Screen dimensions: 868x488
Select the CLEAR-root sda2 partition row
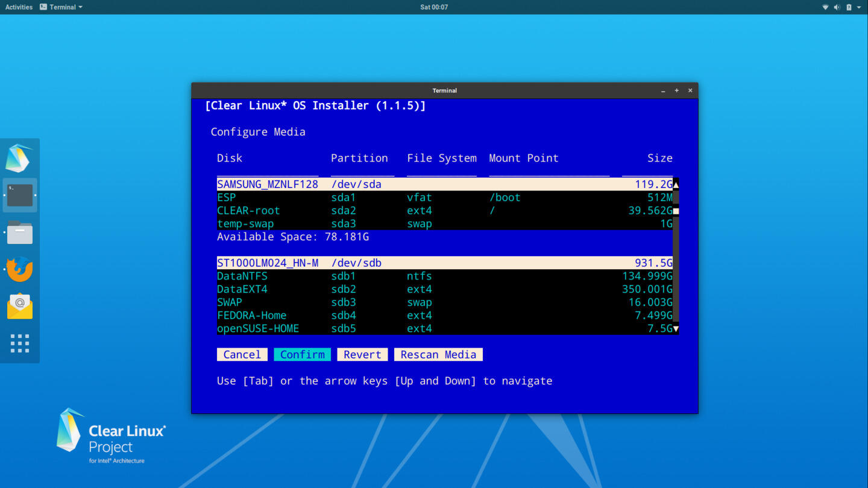click(x=445, y=211)
